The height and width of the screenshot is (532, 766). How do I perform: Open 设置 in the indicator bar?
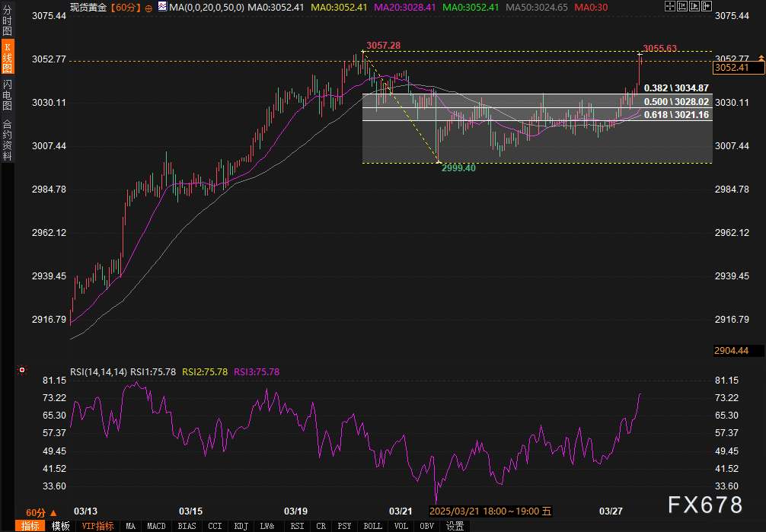pyautogui.click(x=455, y=526)
